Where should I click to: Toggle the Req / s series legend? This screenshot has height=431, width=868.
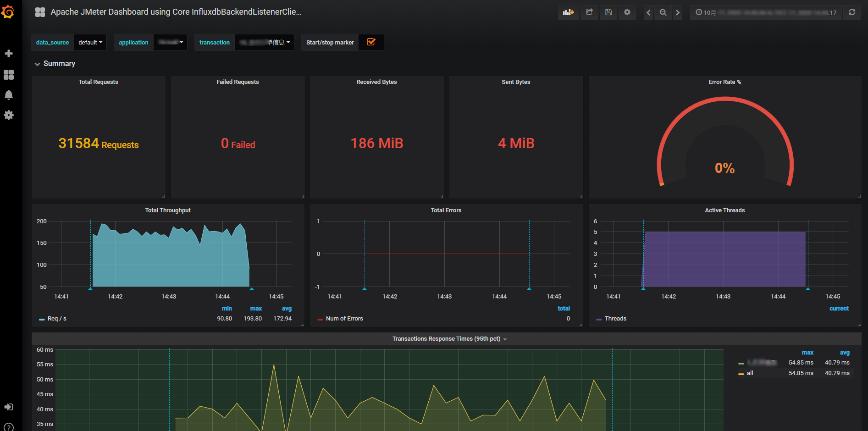pos(57,319)
